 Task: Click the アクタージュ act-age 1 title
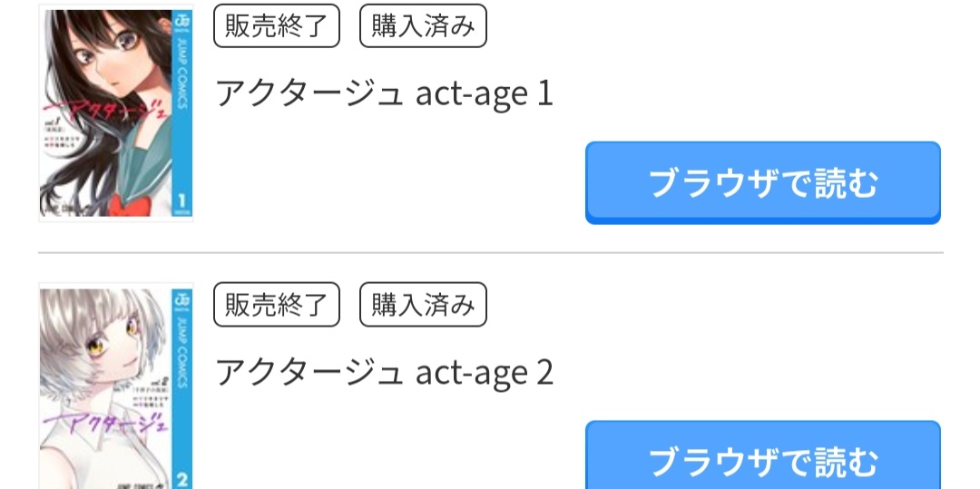383,93
